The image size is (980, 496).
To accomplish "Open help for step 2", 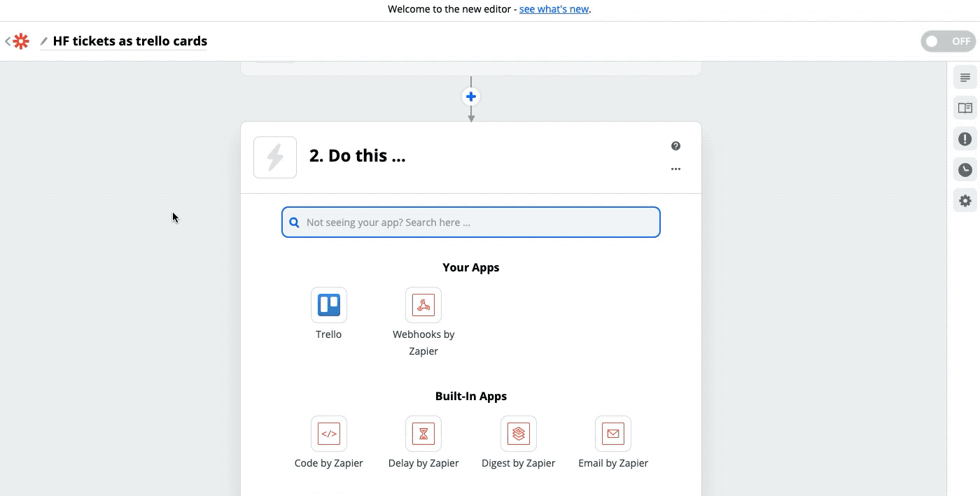I will click(x=675, y=146).
